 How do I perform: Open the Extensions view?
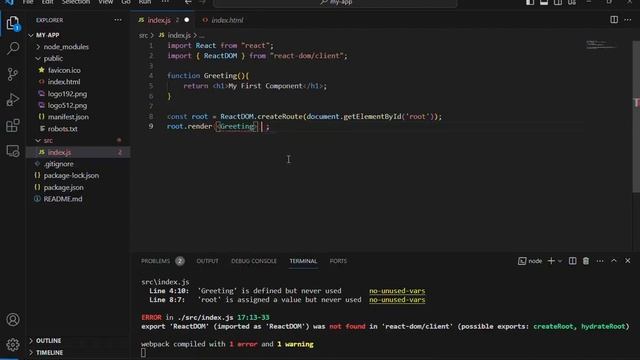click(x=13, y=125)
